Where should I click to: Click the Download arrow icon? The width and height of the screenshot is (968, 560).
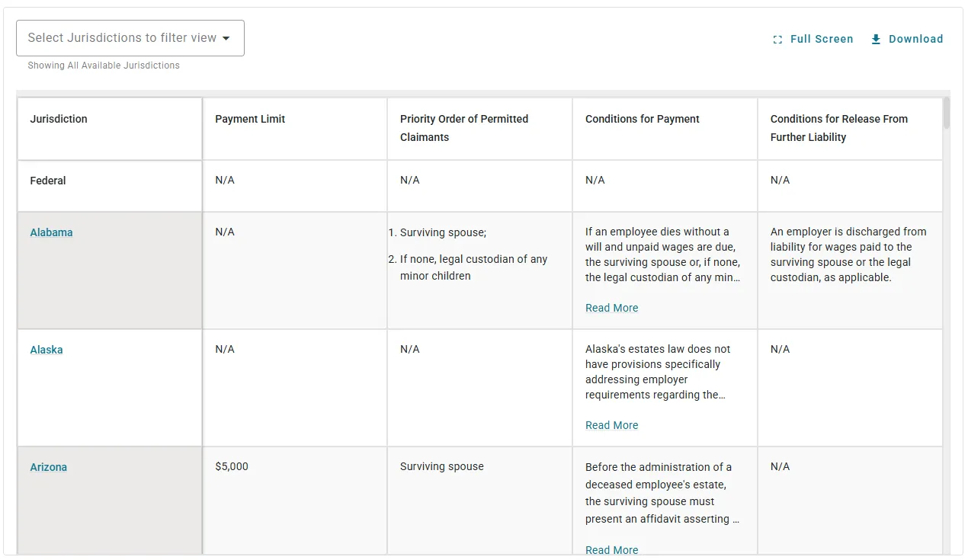tap(876, 39)
